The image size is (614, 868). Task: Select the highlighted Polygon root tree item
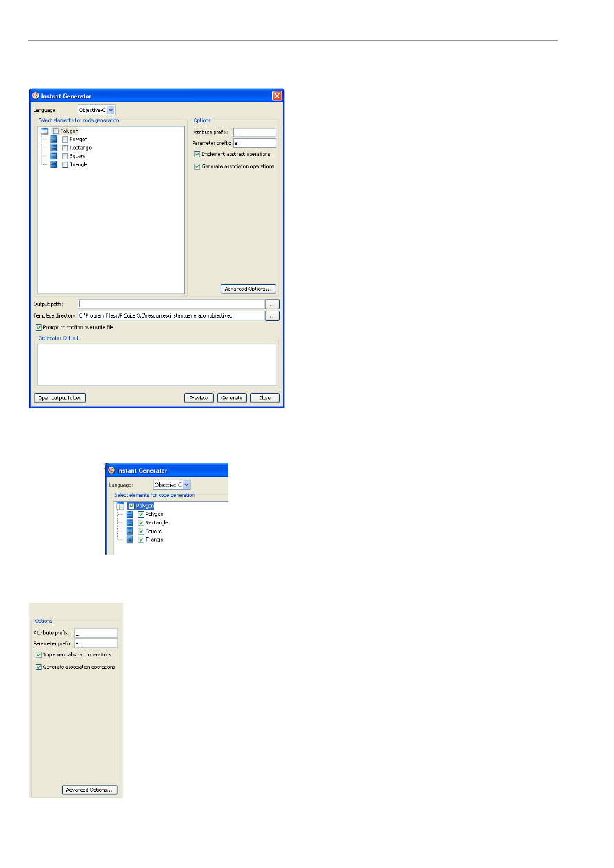coord(144,507)
